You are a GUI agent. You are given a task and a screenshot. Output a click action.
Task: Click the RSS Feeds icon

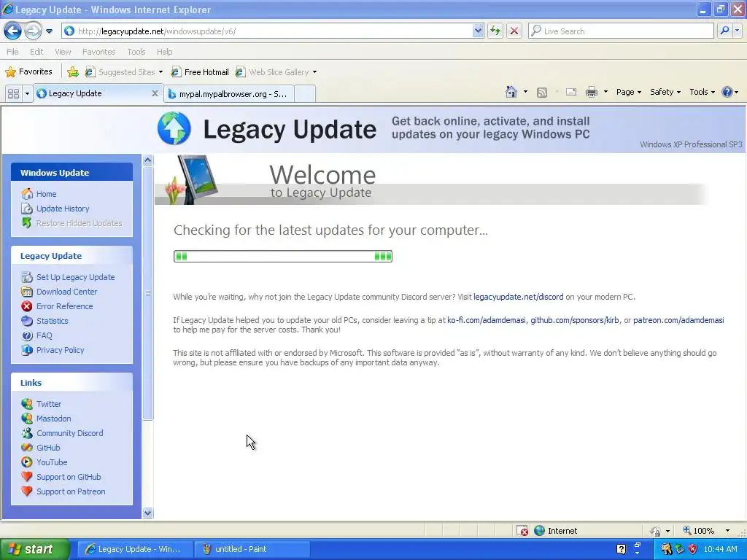coord(542,93)
